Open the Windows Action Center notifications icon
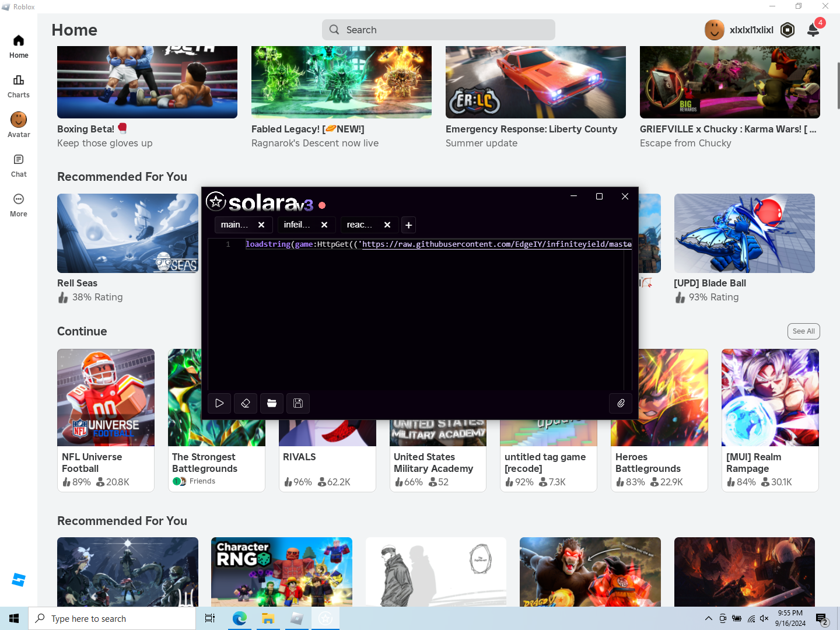This screenshot has width=840, height=630. pos(822,618)
